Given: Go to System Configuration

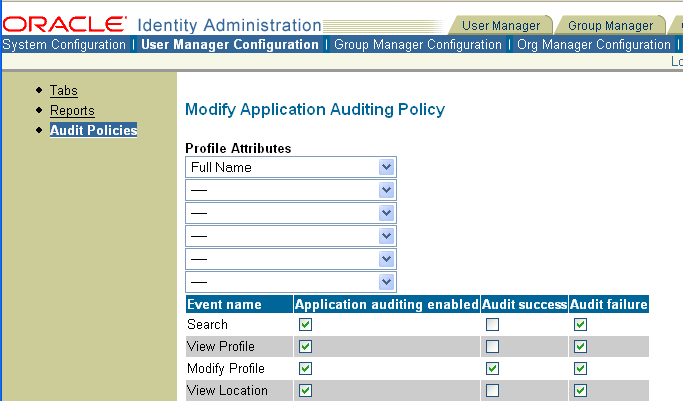Looking at the screenshot, I should pyautogui.click(x=64, y=44).
